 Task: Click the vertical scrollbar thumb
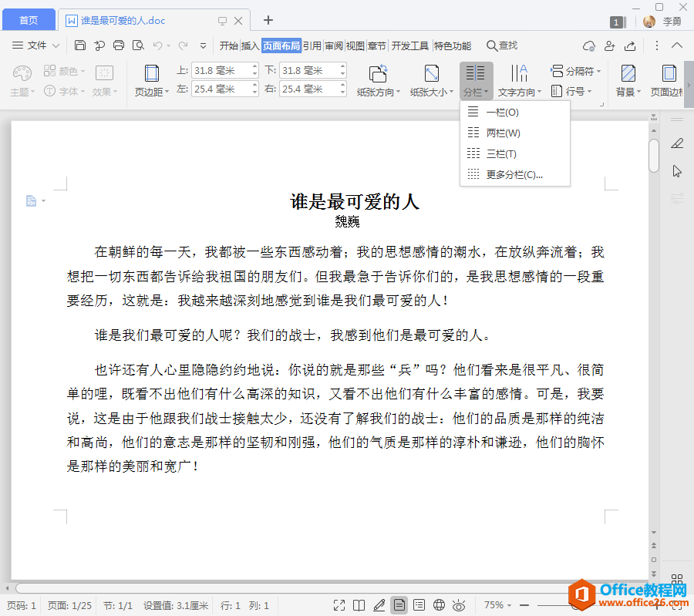(x=654, y=155)
